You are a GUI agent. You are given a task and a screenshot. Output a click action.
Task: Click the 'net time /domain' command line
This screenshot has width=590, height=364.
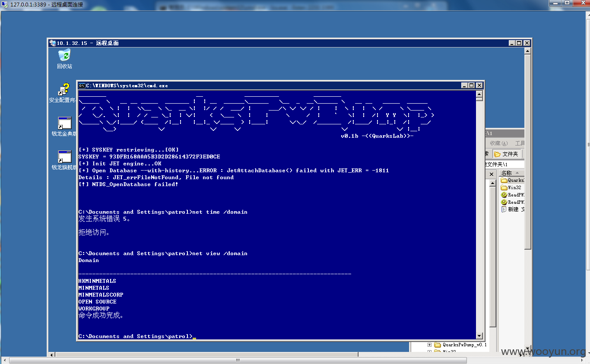pyautogui.click(x=163, y=212)
